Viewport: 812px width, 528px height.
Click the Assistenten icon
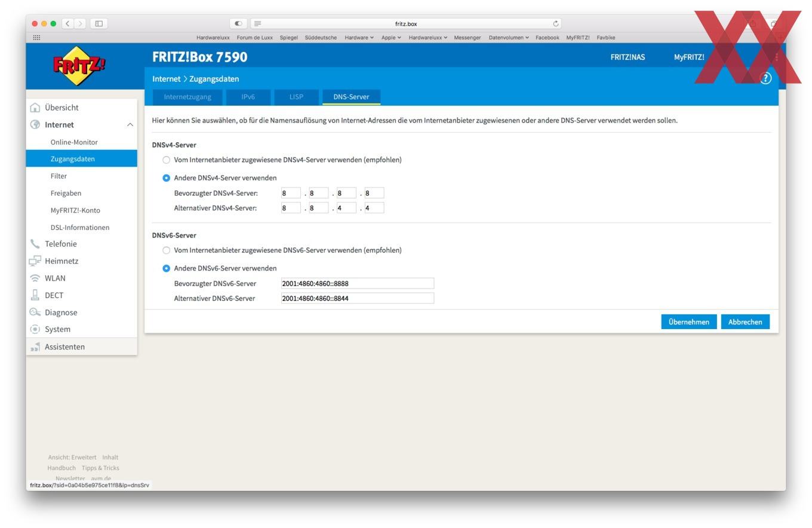pos(35,346)
